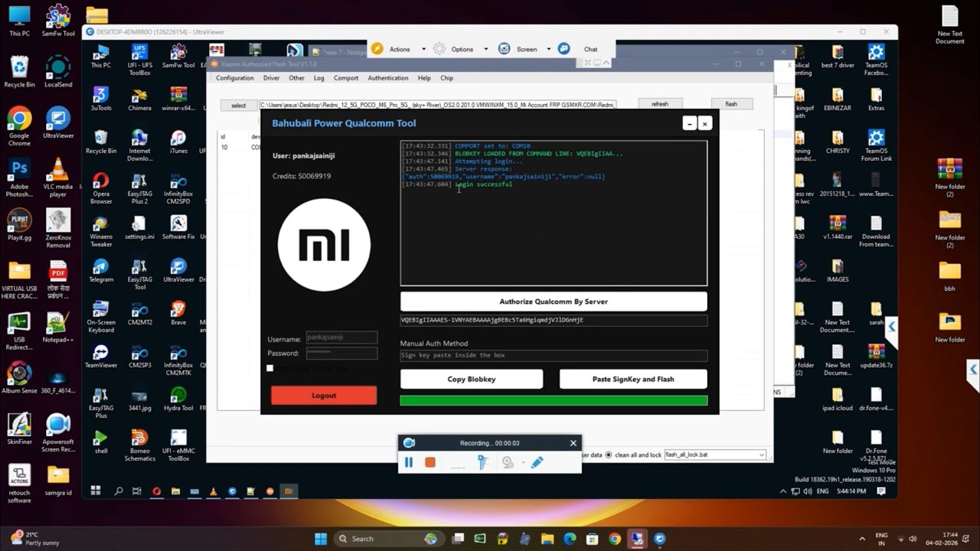Click the Password input field
The image size is (980, 551).
click(x=341, y=353)
